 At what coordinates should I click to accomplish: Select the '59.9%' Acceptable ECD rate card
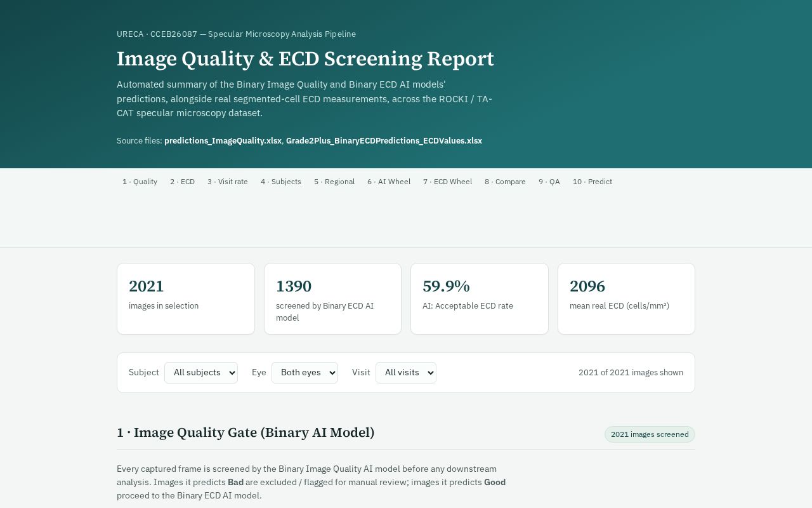coord(480,298)
